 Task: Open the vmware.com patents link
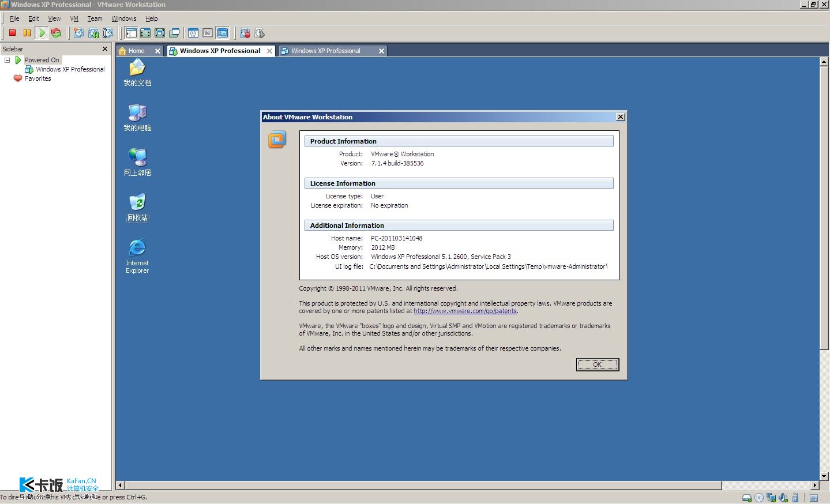pyautogui.click(x=465, y=311)
